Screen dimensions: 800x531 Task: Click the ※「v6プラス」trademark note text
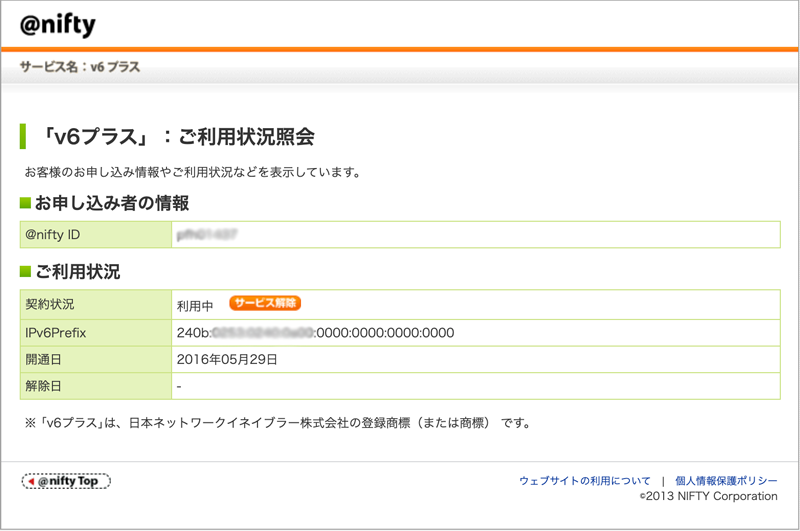[278, 423]
